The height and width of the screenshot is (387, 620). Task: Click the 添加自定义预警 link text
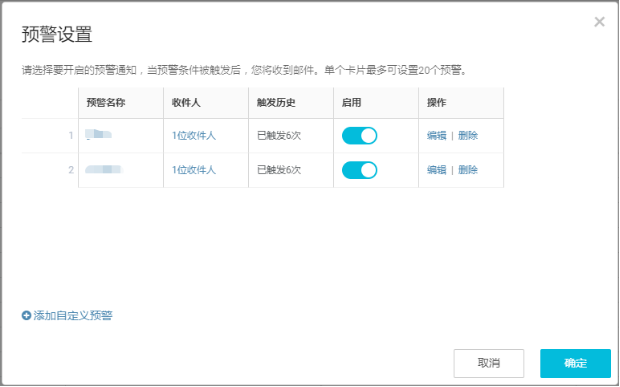coord(73,315)
